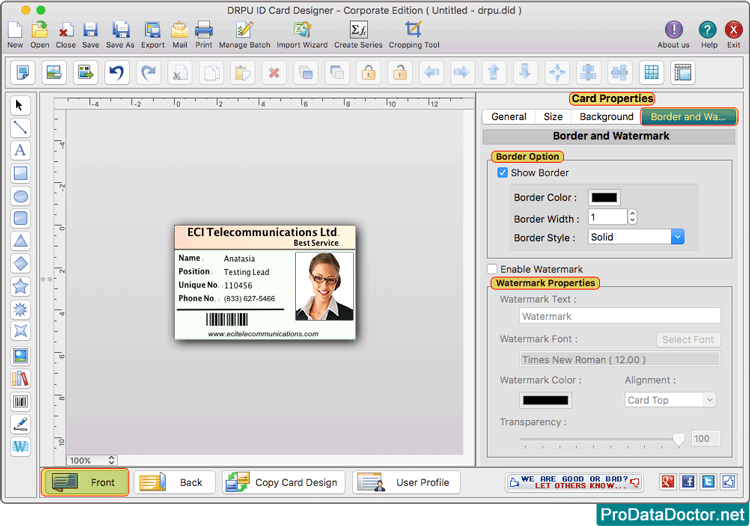750x526 pixels.
Task: Click the Copy Card Design button
Action: (x=284, y=482)
